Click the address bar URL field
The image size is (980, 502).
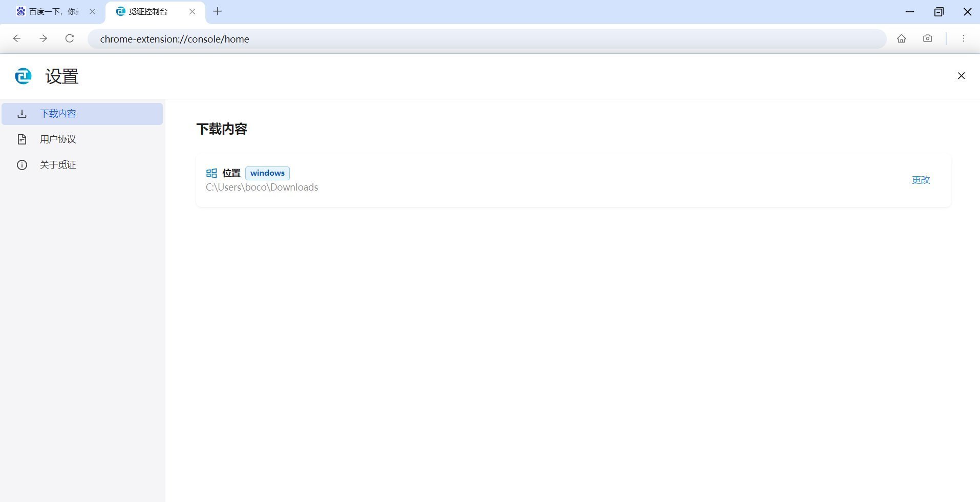coord(486,39)
